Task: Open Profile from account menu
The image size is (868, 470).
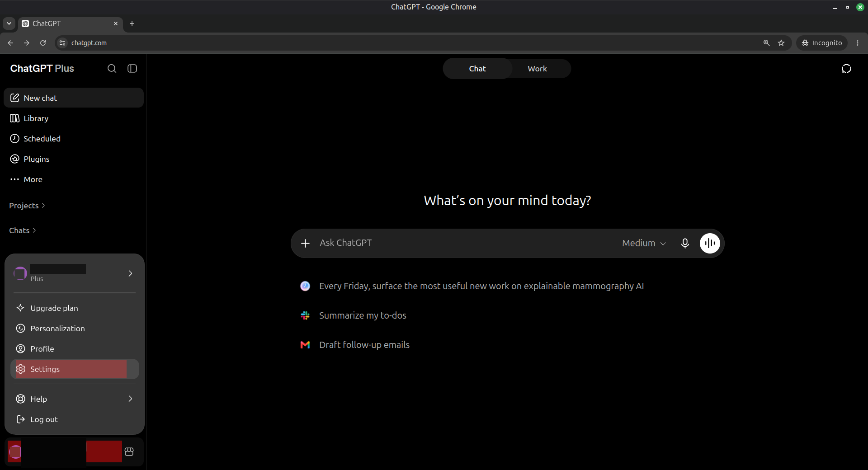Action: (75, 349)
